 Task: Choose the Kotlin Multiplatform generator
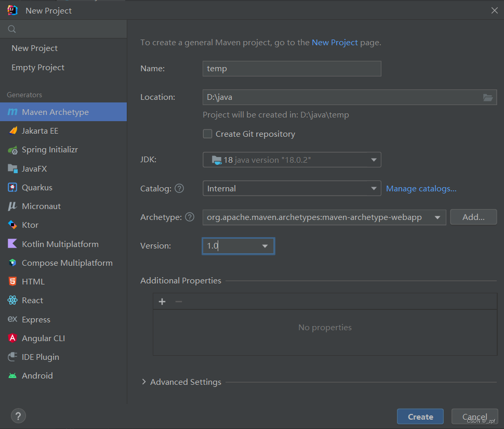[x=63, y=244]
